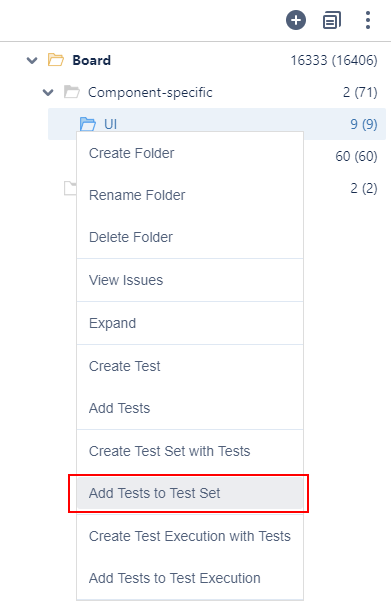Open the vertical three-dot more menu

point(368,20)
